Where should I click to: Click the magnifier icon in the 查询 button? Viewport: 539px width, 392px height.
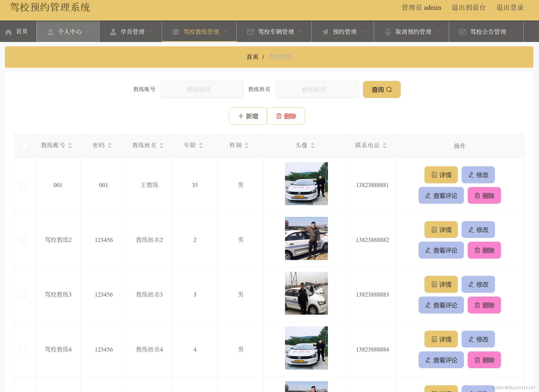click(x=389, y=90)
